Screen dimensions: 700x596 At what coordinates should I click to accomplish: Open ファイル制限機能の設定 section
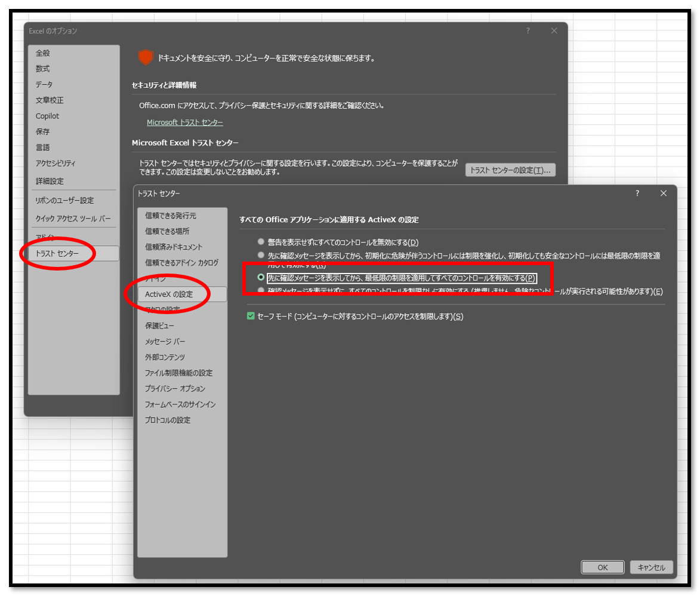pos(178,373)
